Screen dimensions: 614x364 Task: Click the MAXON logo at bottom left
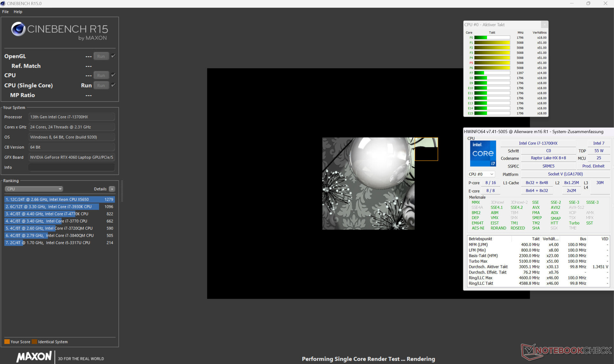(x=34, y=357)
